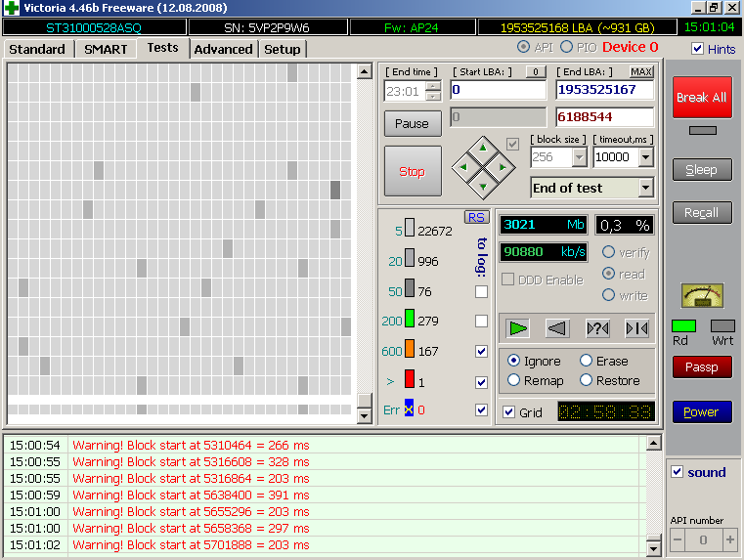Select the butterfly seek mode icon
Screen dimensions: 744x560
click(x=636, y=328)
